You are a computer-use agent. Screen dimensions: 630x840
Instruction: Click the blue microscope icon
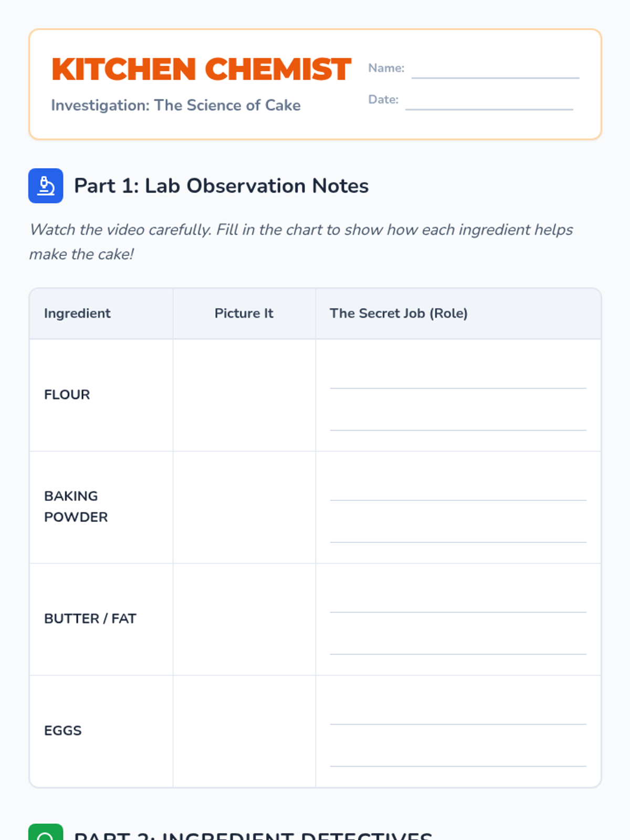[46, 186]
